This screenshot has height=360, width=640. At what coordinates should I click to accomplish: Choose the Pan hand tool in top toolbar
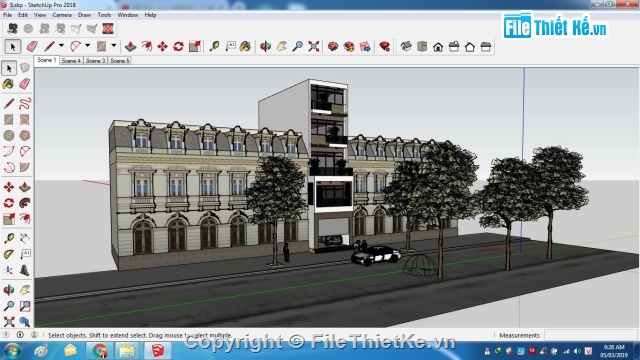(x=281, y=46)
